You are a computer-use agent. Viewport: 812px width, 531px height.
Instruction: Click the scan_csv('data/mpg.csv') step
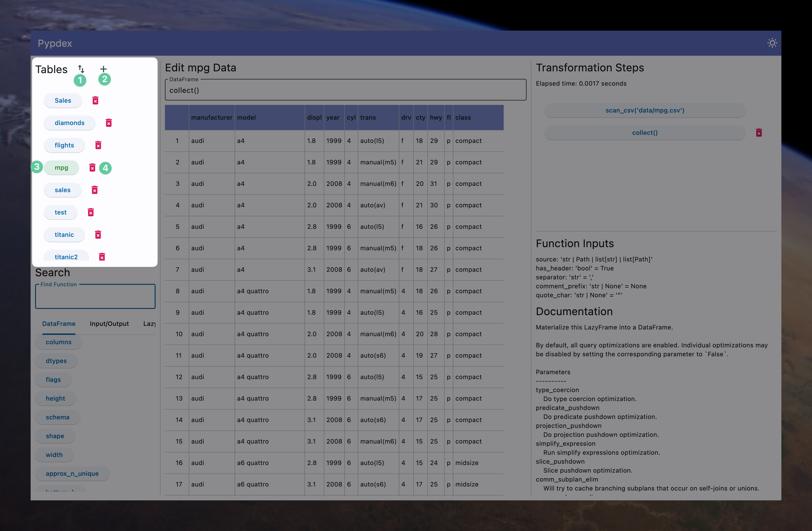point(644,110)
